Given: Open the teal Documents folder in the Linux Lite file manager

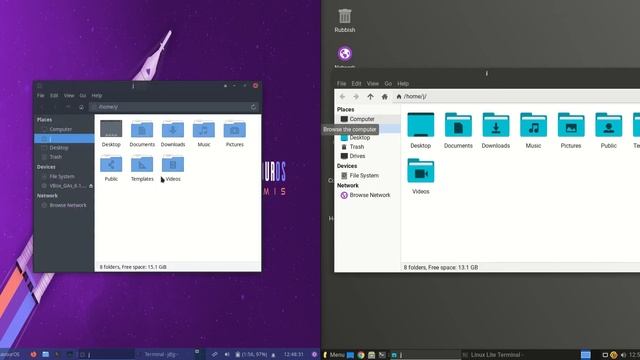Looking at the screenshot, I should pyautogui.click(x=458, y=125).
